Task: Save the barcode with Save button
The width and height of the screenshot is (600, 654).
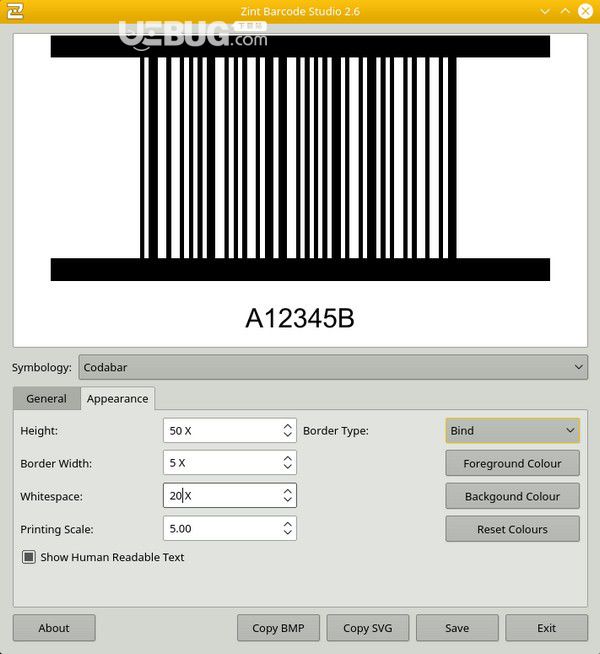Action: click(x=457, y=628)
